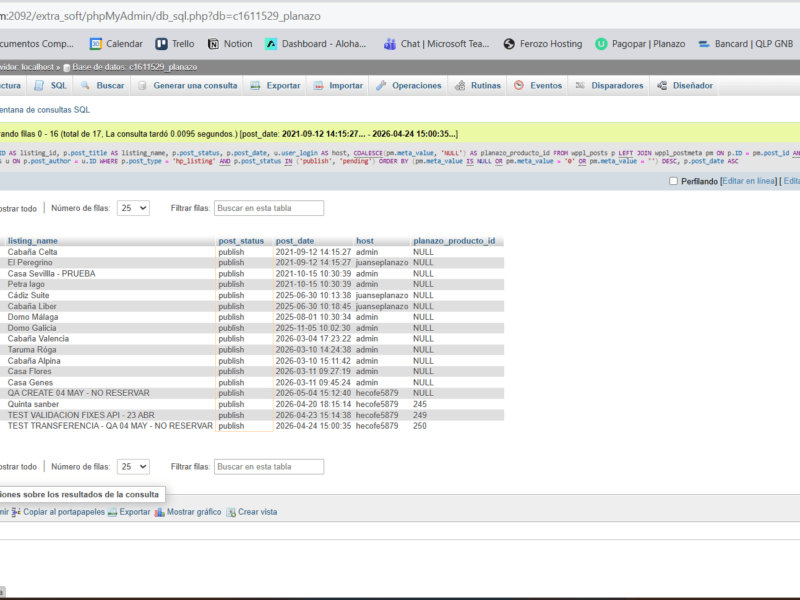Click the bottom Filtrar filas search field
This screenshot has width=800, height=600.
tap(269, 467)
